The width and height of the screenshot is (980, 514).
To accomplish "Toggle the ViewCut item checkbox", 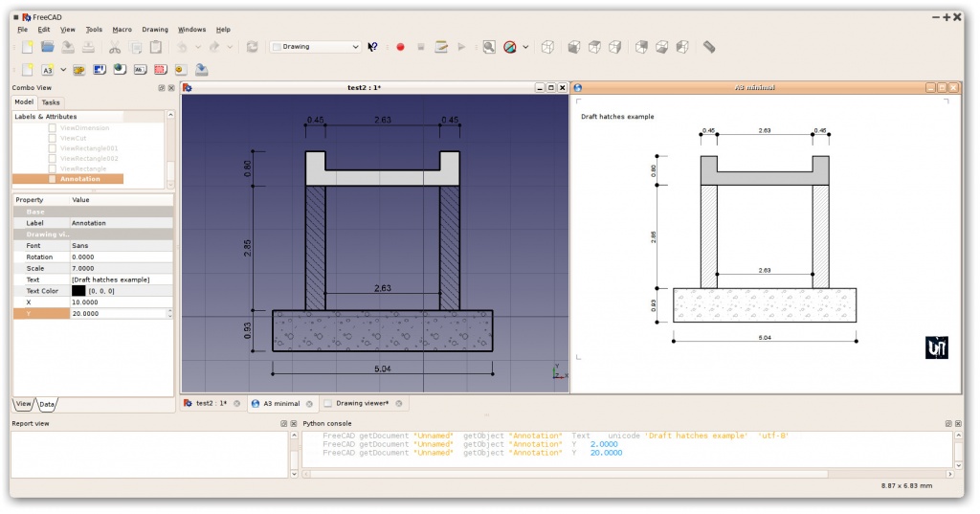I will click(x=53, y=138).
